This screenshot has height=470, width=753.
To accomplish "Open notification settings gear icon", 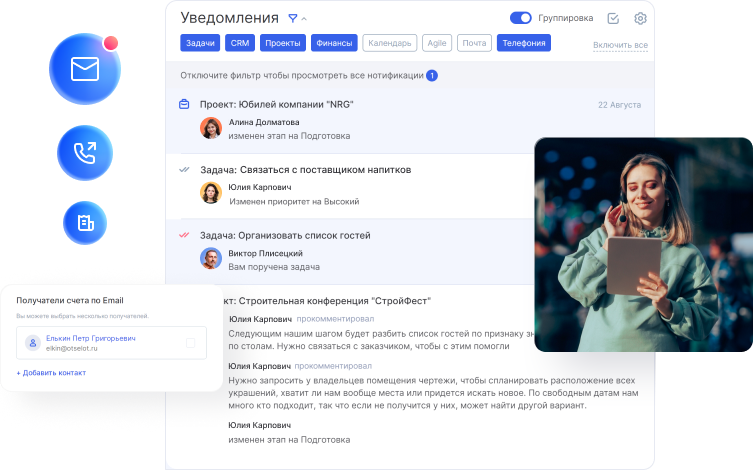I will tap(640, 18).
